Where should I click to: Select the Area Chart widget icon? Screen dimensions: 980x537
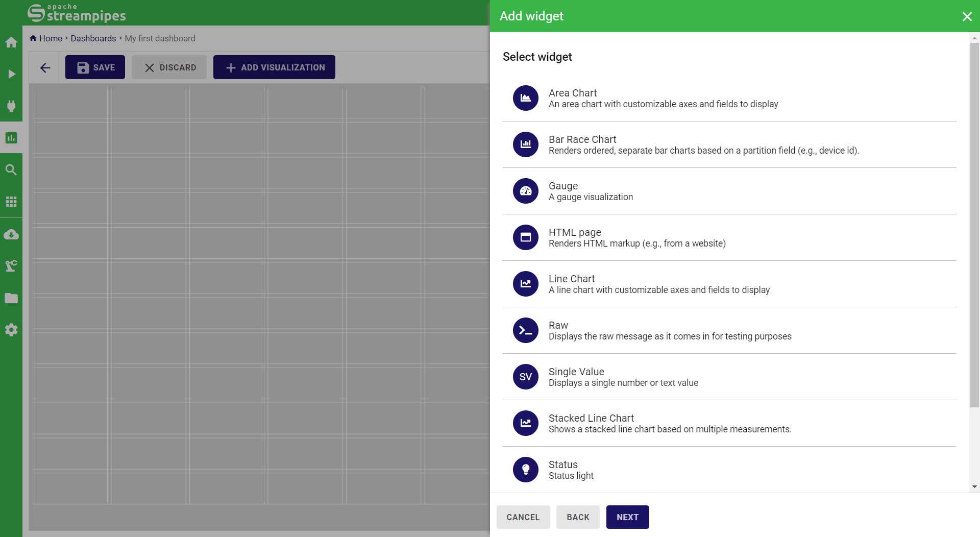click(525, 98)
